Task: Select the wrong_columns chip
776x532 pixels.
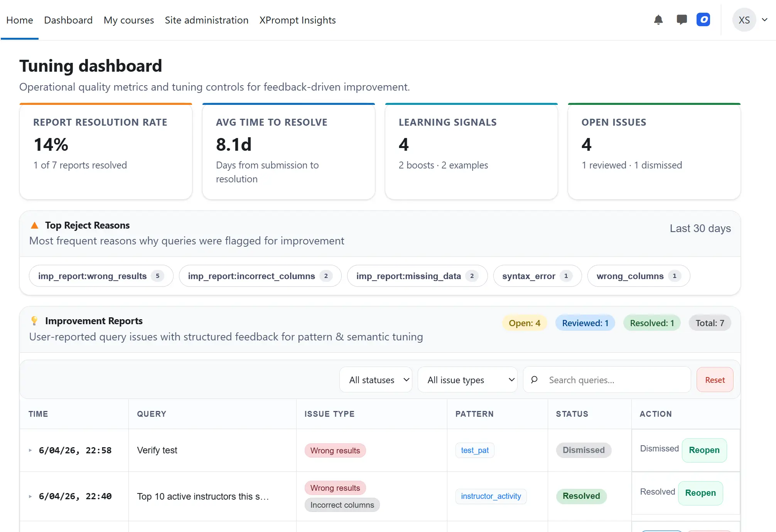Action: point(639,276)
